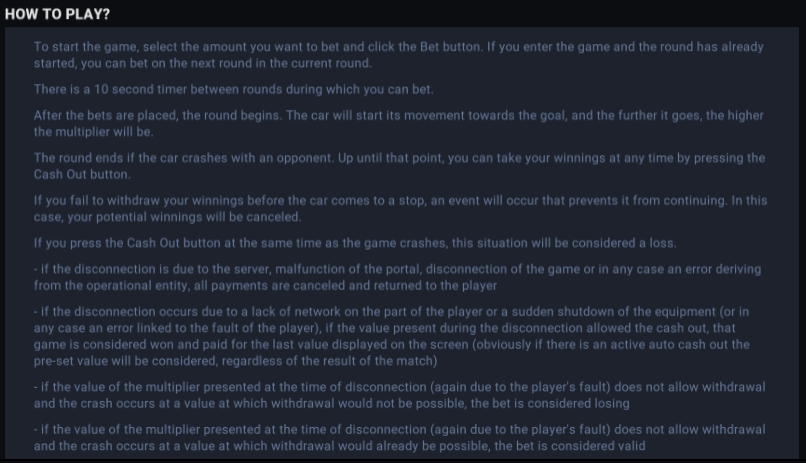Click the line 'any case an error linked to the fault'
806x463 pixels.
coord(384,328)
